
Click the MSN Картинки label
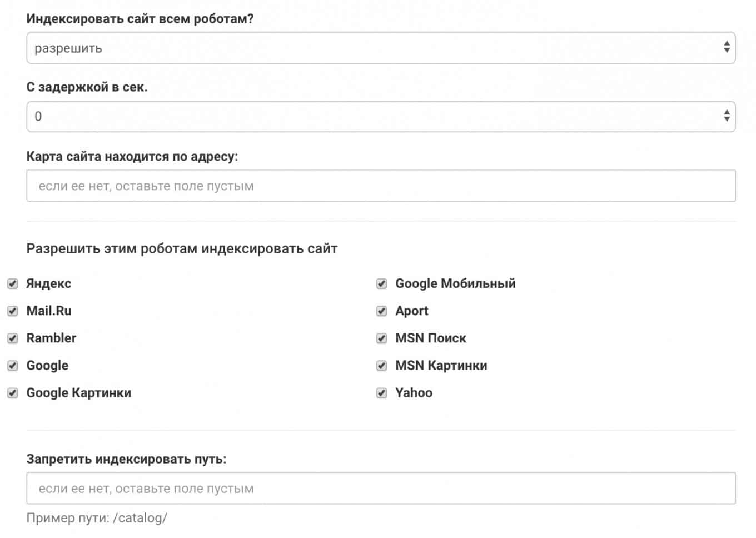pos(441,365)
